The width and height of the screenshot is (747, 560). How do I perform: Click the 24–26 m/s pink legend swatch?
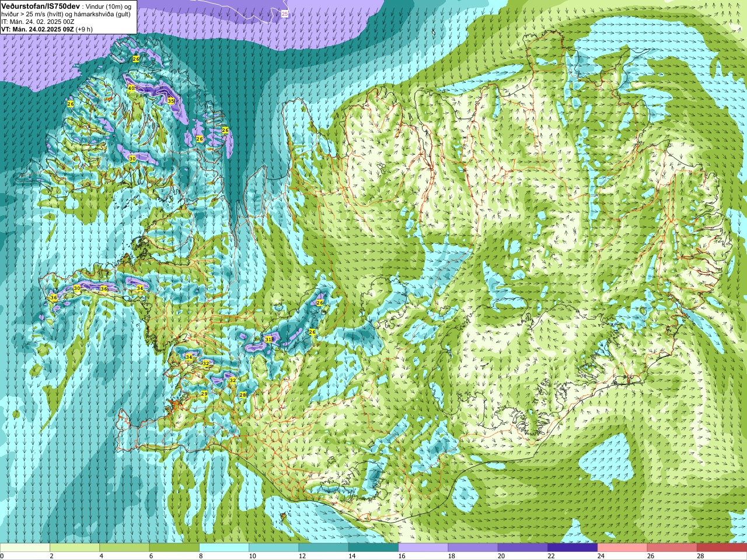point(623,548)
